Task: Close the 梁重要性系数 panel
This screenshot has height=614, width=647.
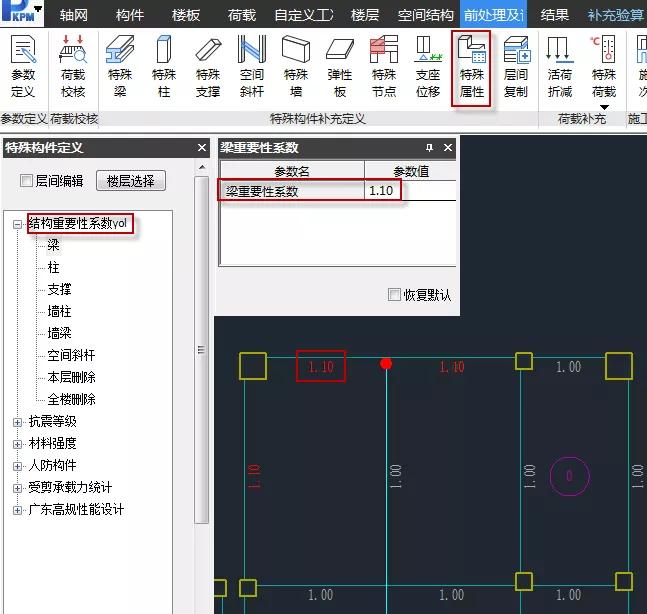Action: tap(448, 148)
